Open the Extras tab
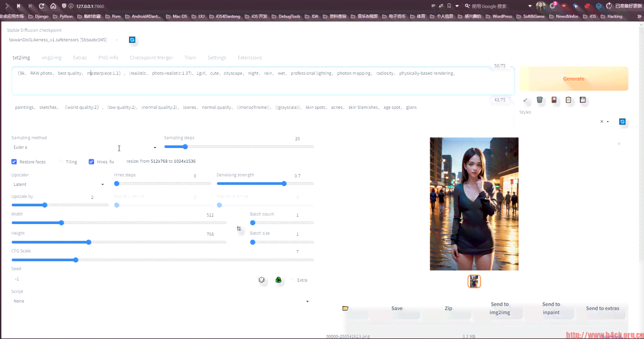The width and height of the screenshot is (644, 339). [x=80, y=58]
